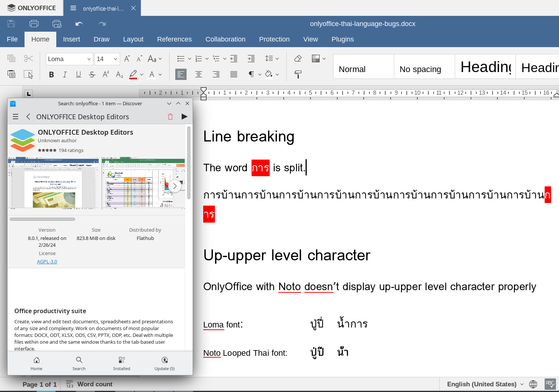Activate the Select All icon

(28, 74)
